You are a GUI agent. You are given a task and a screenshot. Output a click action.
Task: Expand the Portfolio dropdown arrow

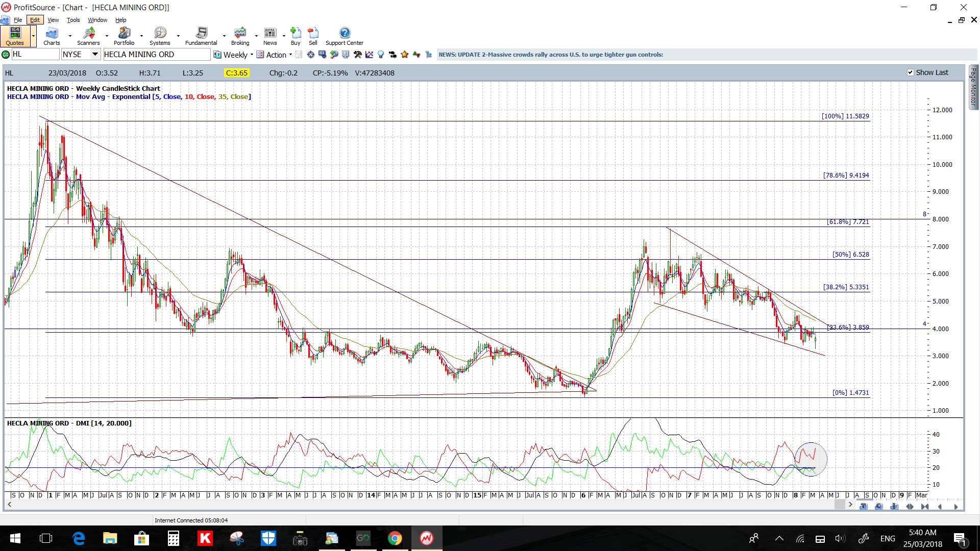(x=141, y=36)
